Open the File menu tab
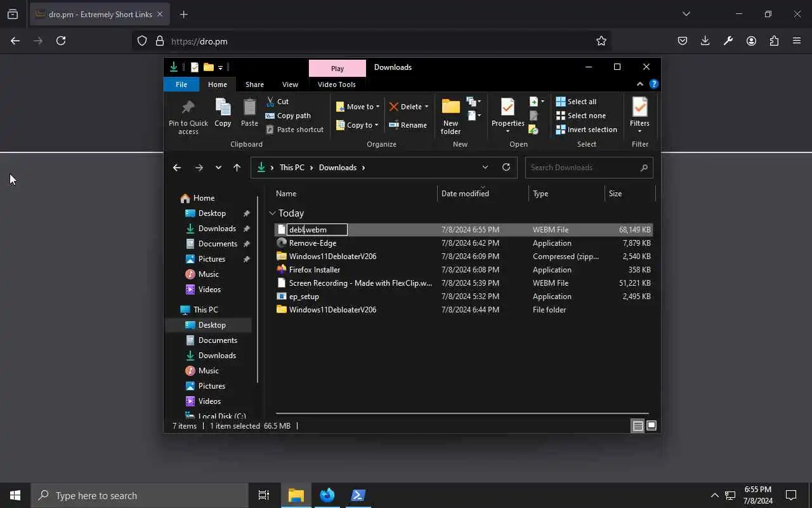Screen dimensions: 812x508 point(181,84)
